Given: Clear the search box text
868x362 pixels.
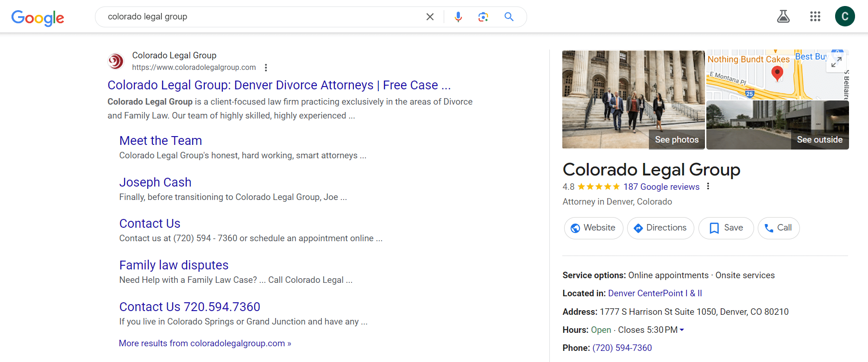Looking at the screenshot, I should 430,17.
